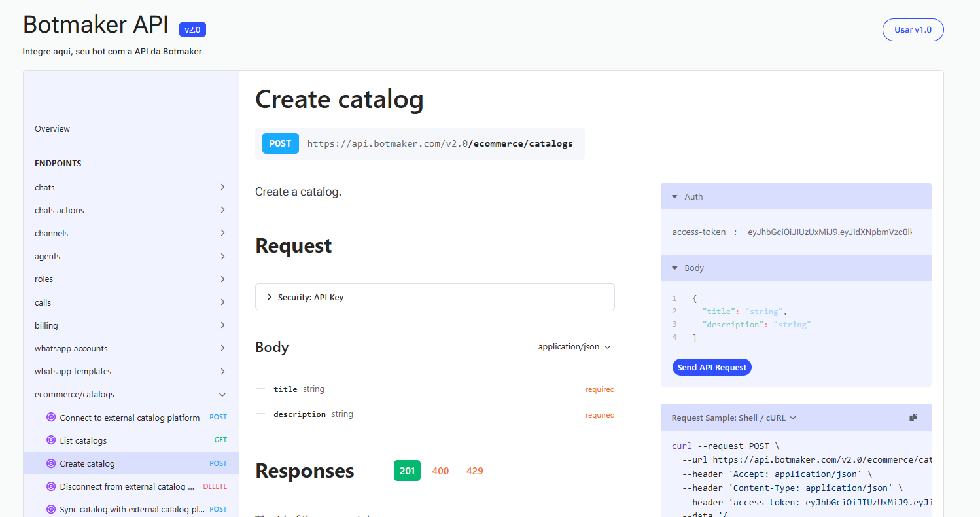Expand the whatsapp templates group

[131, 371]
